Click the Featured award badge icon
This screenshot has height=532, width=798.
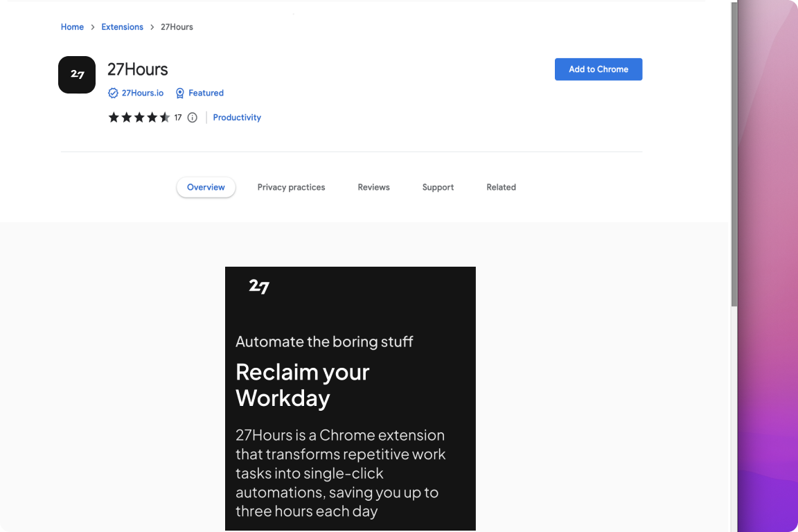coord(179,93)
